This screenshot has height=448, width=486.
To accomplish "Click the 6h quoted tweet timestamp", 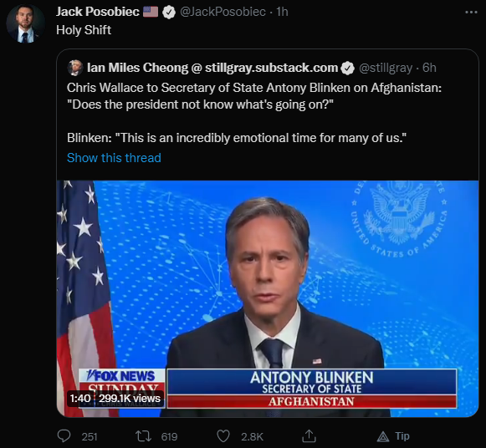I will [x=429, y=68].
